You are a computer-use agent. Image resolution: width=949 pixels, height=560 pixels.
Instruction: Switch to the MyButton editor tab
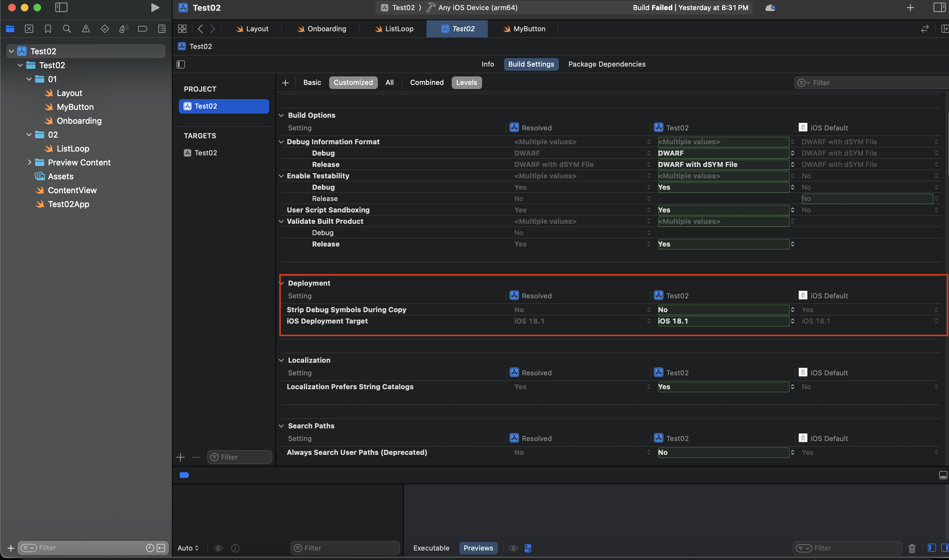(524, 29)
